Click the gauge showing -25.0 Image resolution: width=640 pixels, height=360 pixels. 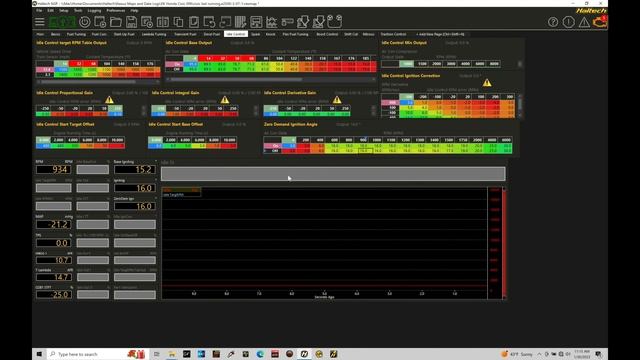coord(53,294)
